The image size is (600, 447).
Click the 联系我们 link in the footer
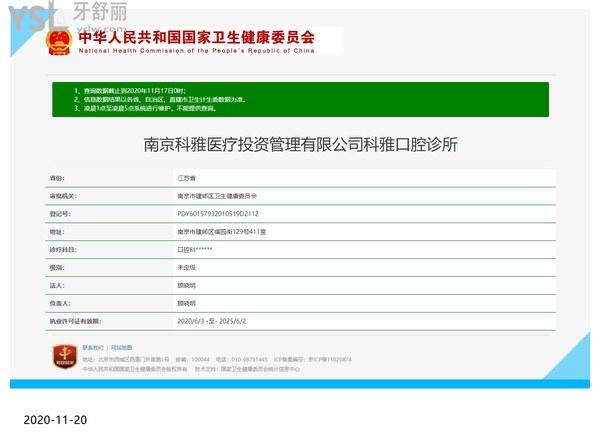(93, 347)
